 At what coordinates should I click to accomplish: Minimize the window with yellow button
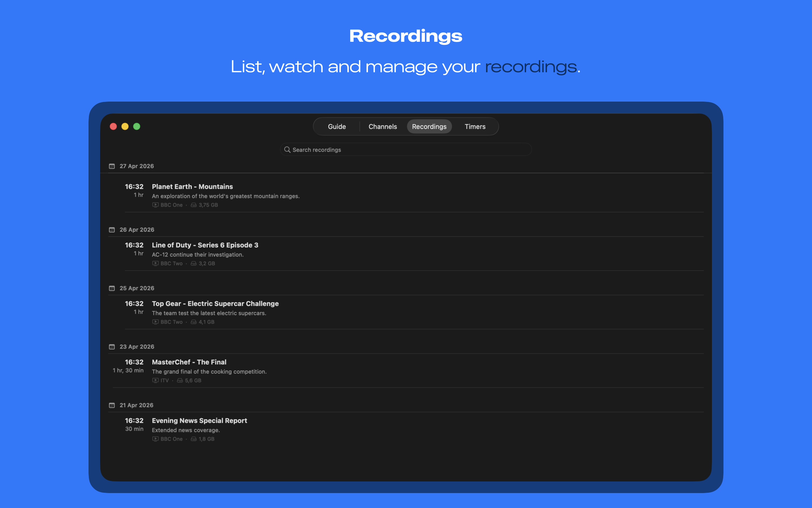click(x=125, y=126)
